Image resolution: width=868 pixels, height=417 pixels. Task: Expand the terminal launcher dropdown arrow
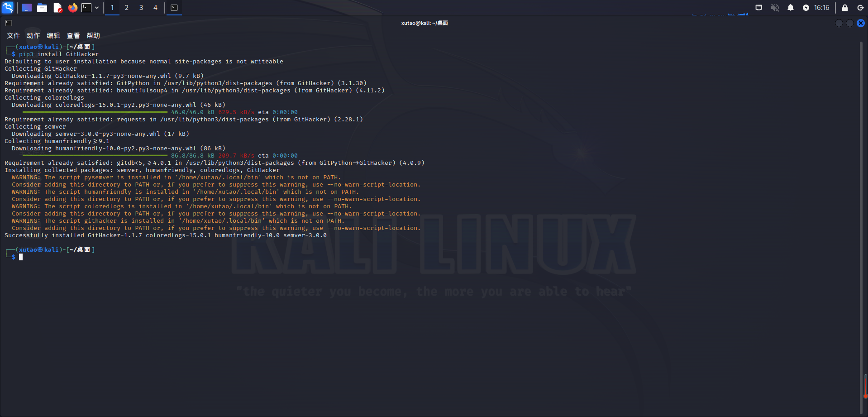(97, 8)
